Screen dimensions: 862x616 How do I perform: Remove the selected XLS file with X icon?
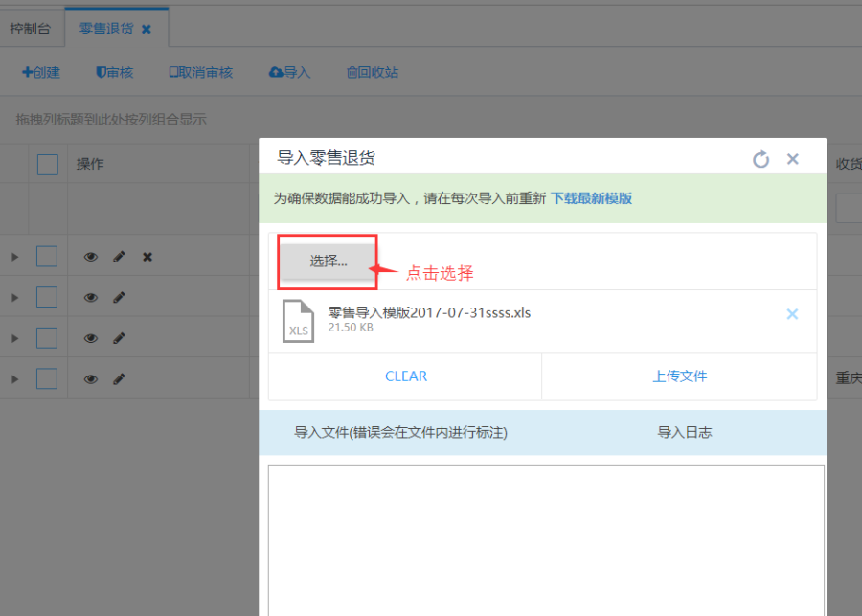(x=792, y=314)
